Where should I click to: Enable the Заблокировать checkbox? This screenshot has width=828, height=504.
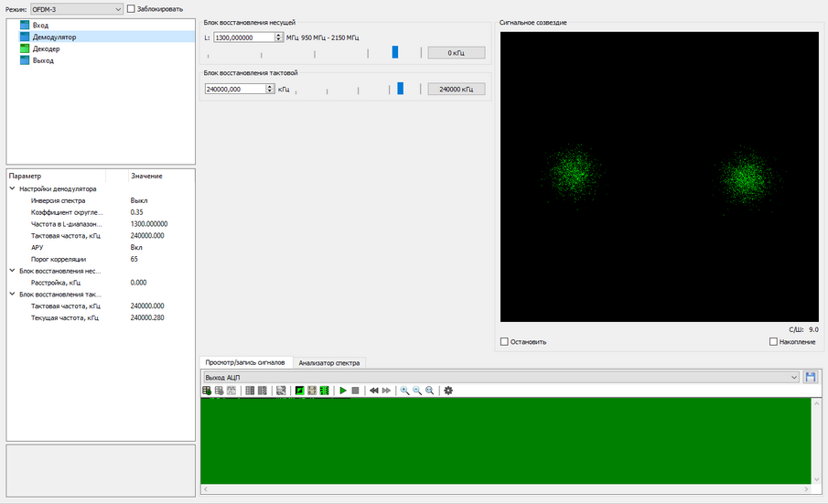pyautogui.click(x=132, y=9)
